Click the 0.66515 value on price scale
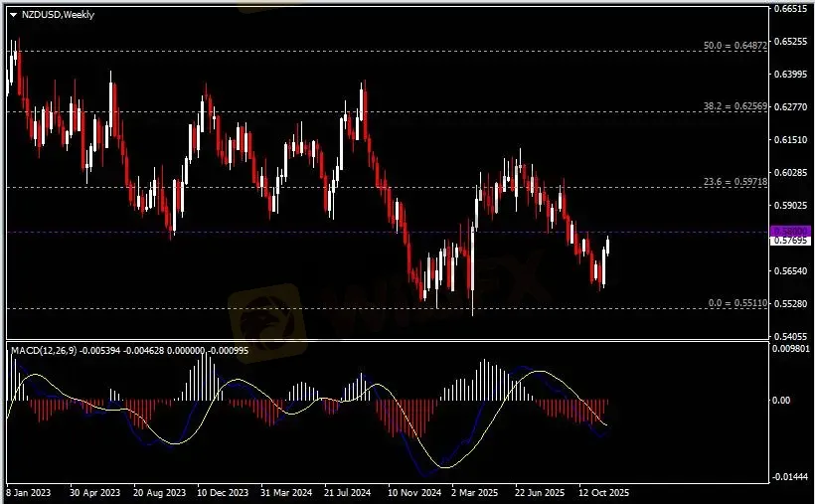 [x=790, y=9]
